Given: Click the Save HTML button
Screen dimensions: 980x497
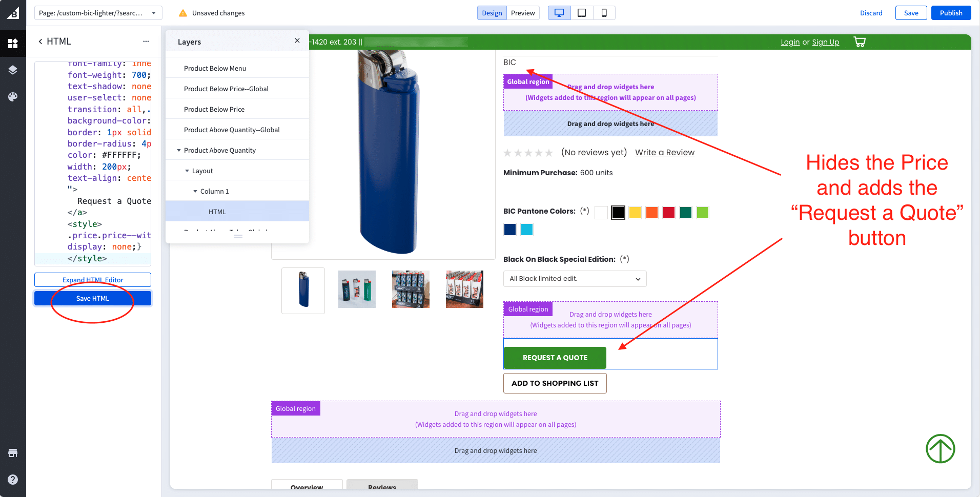Looking at the screenshot, I should coord(93,298).
